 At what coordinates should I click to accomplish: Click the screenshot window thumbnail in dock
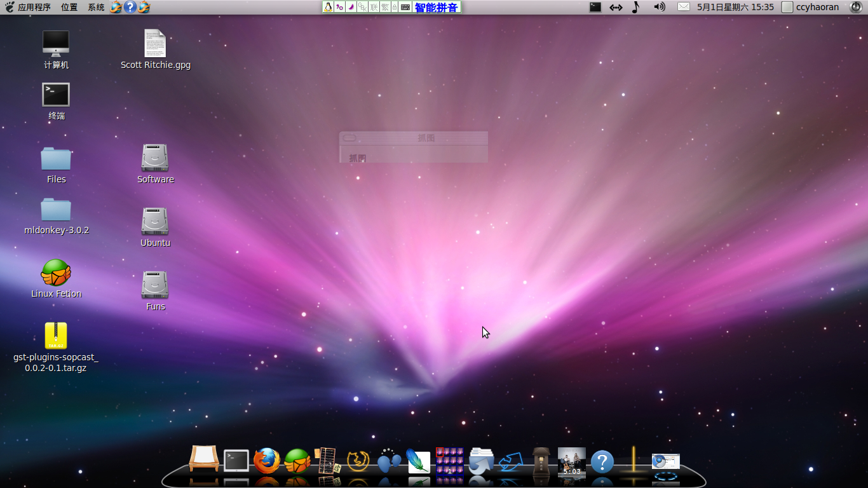pyautogui.click(x=665, y=462)
